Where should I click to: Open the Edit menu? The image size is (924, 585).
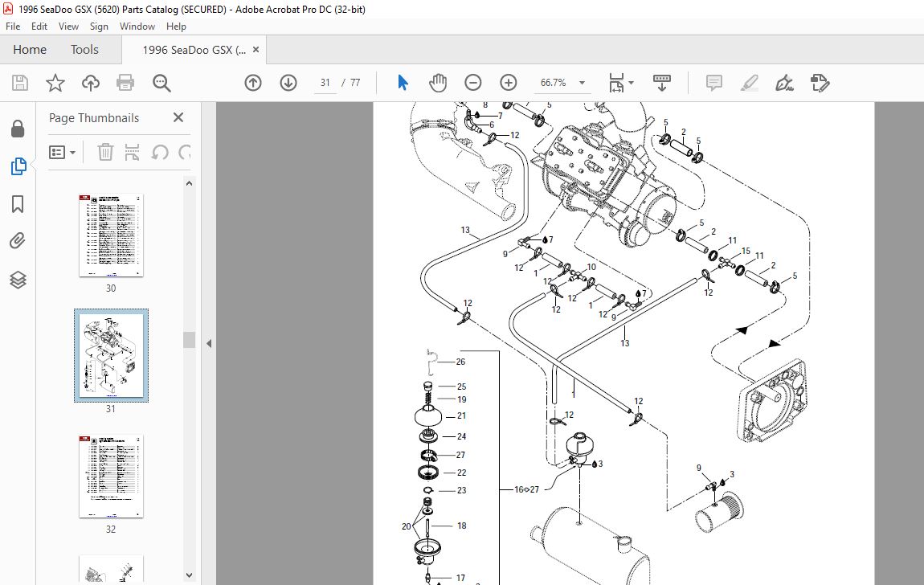[x=39, y=27]
